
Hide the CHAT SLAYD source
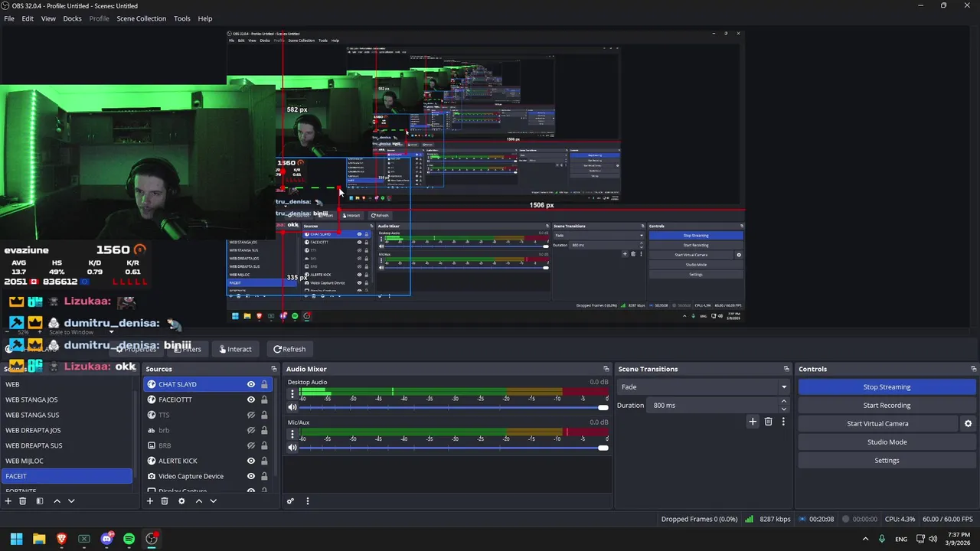click(250, 384)
